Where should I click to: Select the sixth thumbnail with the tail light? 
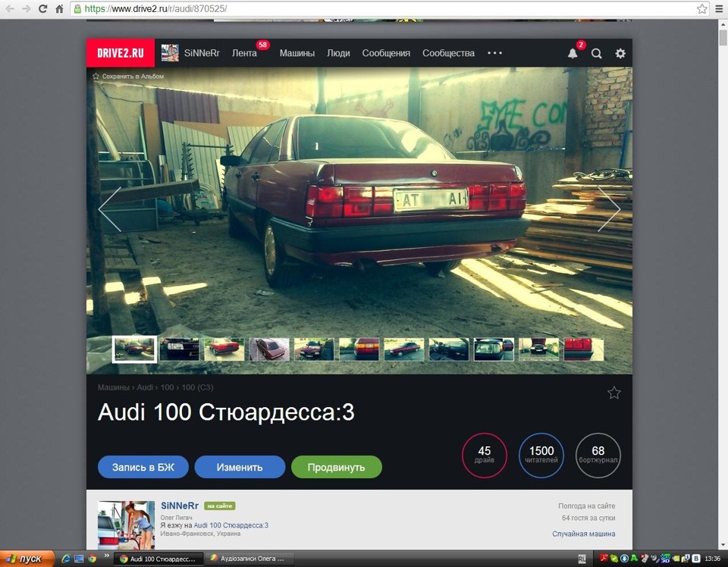pyautogui.click(x=359, y=349)
